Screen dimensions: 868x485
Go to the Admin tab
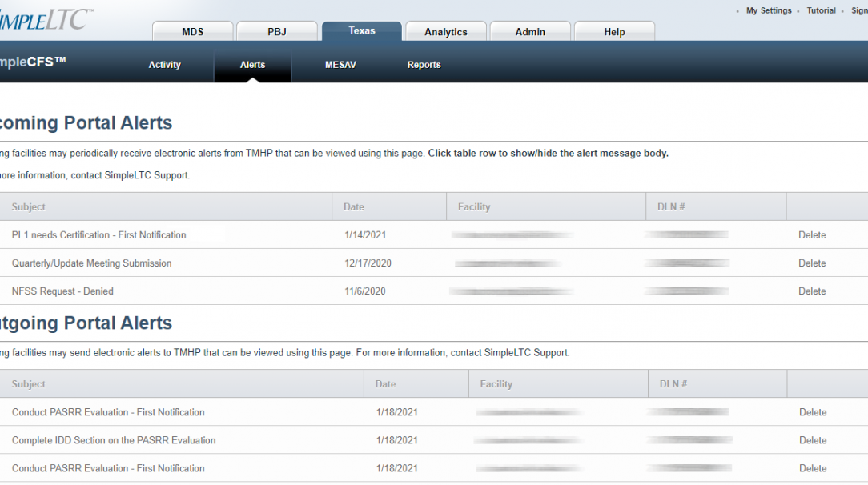(x=529, y=32)
